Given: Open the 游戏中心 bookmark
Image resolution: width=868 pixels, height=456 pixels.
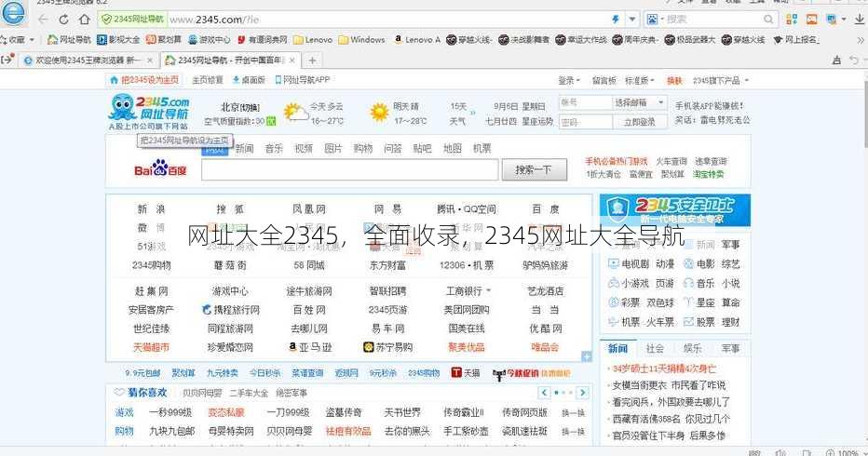Looking at the screenshot, I should (210, 40).
